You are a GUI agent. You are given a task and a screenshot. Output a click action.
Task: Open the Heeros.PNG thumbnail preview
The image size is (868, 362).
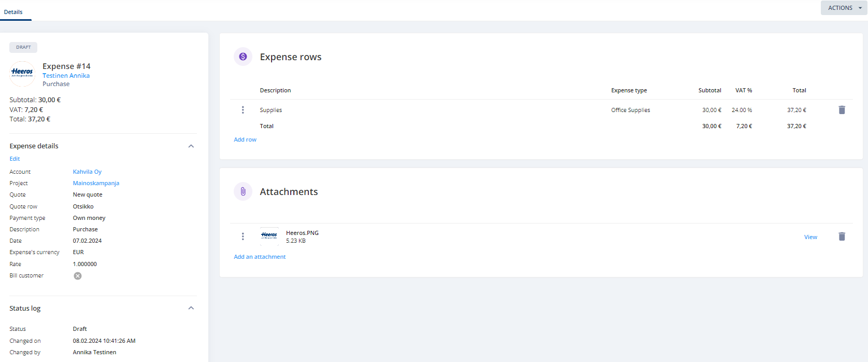(269, 236)
